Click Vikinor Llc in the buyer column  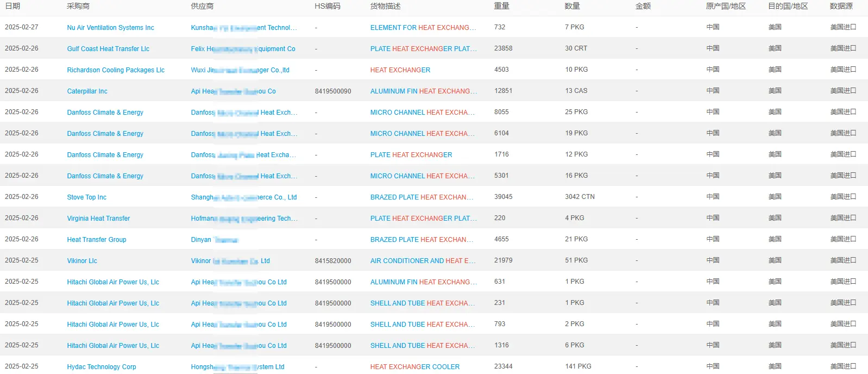coord(82,261)
